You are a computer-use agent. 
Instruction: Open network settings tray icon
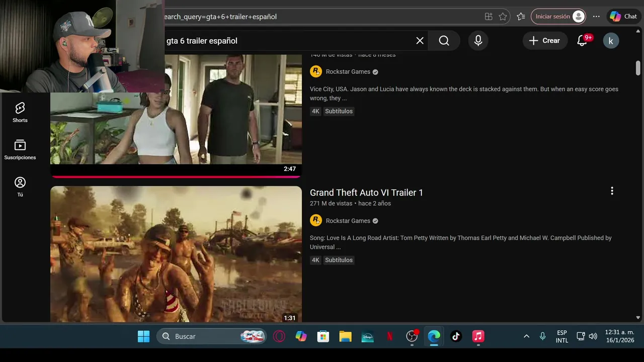[581, 336]
